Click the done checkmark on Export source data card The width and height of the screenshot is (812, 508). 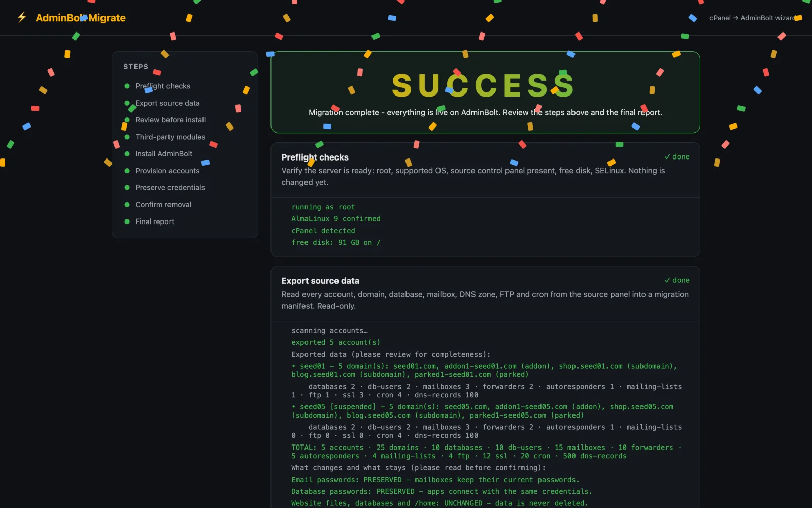(x=677, y=280)
